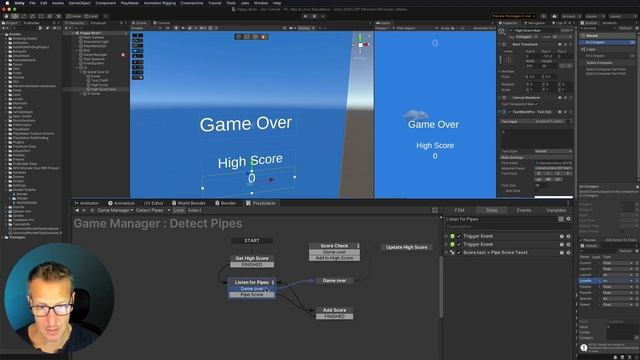Select the Scale tool in toolbar
The image size is (640, 360).
click(32, 16)
